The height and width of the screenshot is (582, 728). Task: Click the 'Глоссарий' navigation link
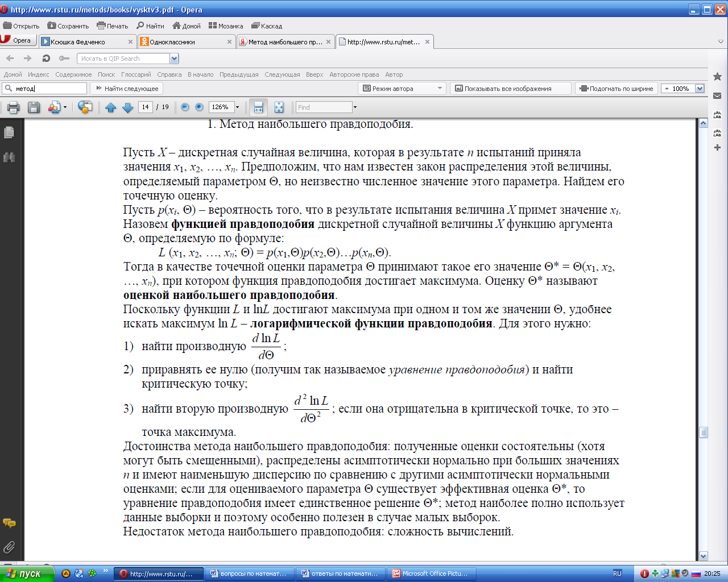coord(136,74)
